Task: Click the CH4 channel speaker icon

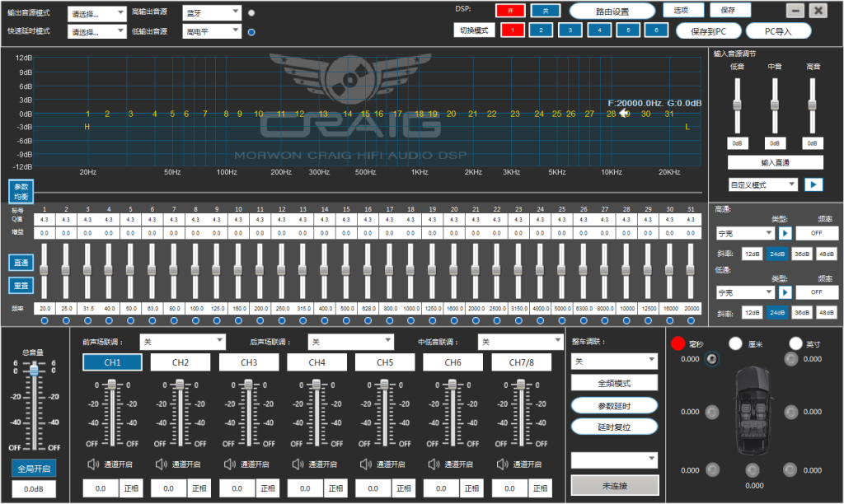Action: 298,464
